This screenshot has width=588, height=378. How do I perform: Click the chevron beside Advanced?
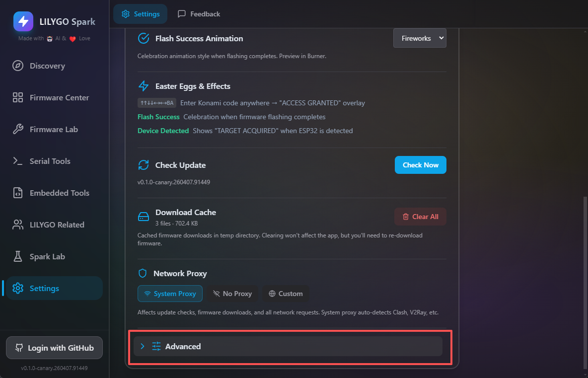point(143,346)
